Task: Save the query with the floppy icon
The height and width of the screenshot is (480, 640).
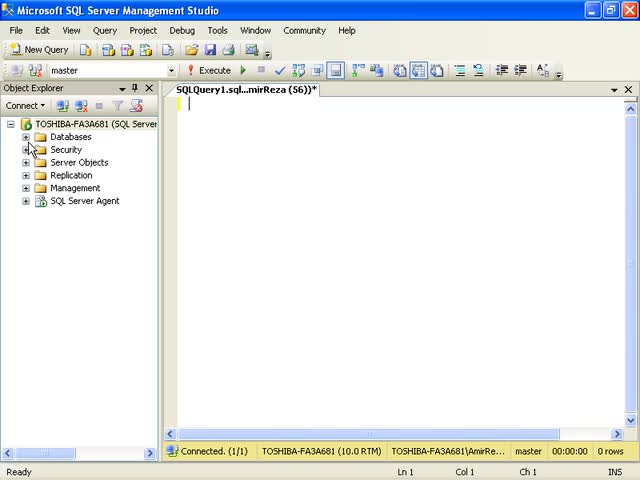Action: coord(210,50)
